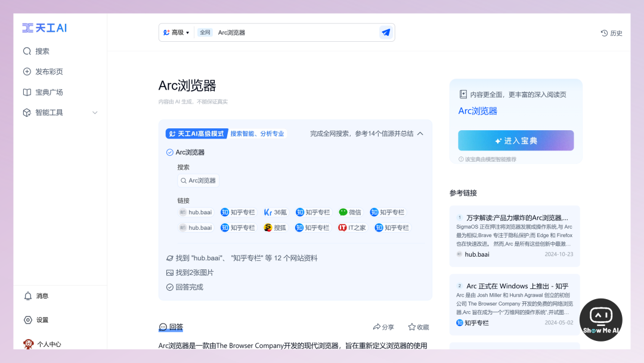The height and width of the screenshot is (363, 644).
Task: Click the 天工AI高级模式 badge
Action: coord(197,134)
